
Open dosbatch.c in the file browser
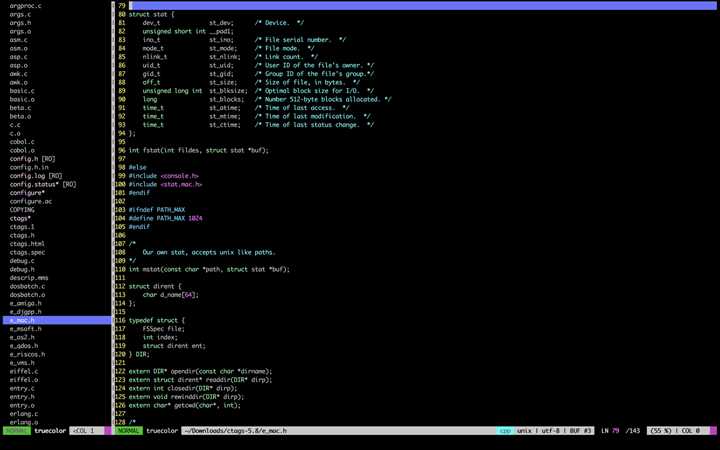click(x=27, y=286)
